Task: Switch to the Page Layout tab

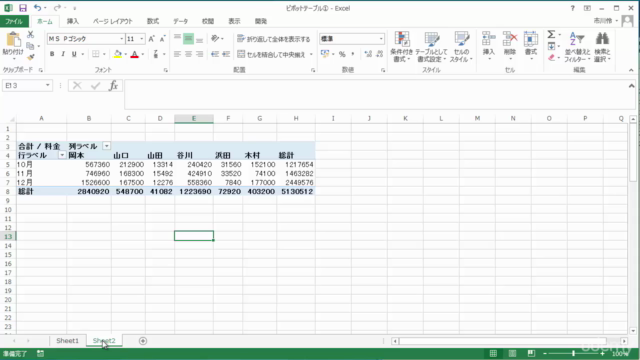Action: [112, 21]
